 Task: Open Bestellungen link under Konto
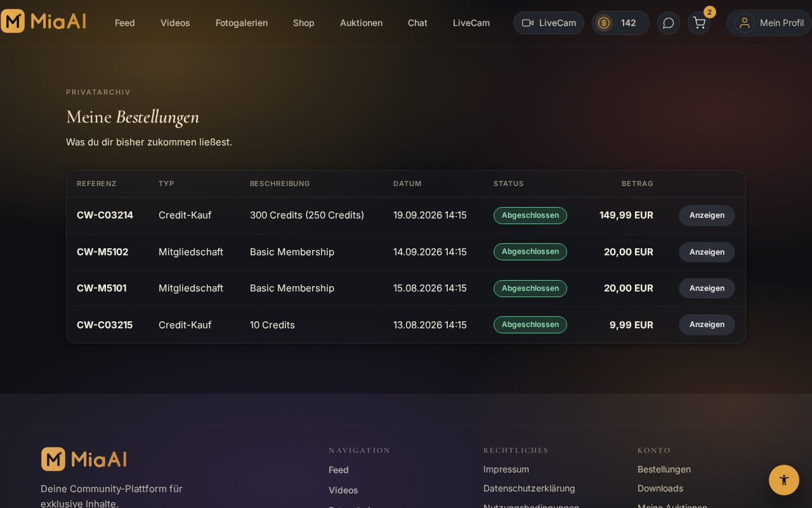point(664,469)
